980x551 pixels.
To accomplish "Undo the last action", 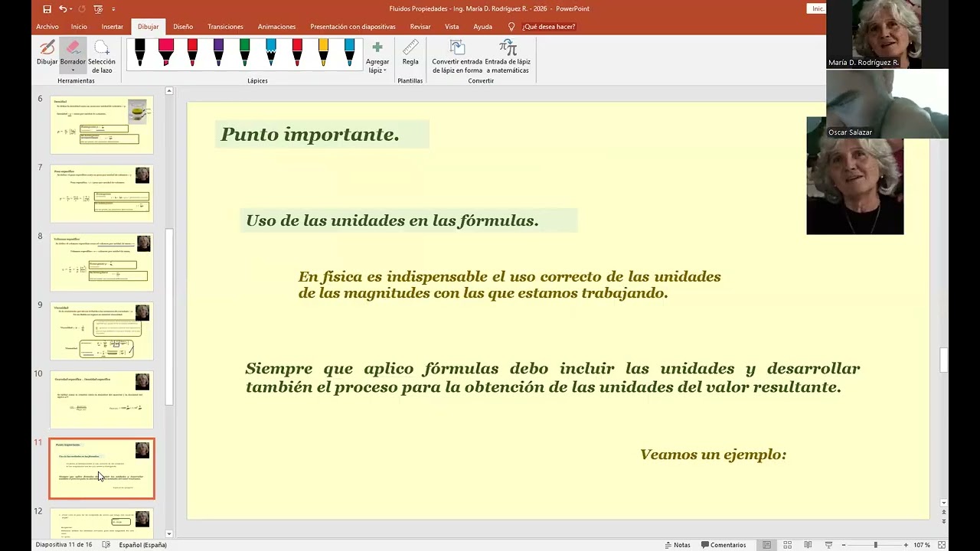I will [x=63, y=9].
